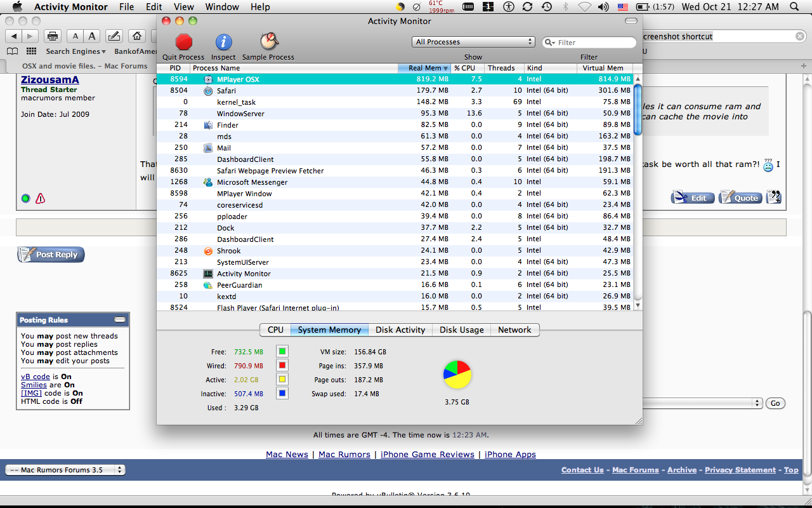Click the smaller text size A button
Screen dimensions: 812x508
pyautogui.click(x=75, y=36)
